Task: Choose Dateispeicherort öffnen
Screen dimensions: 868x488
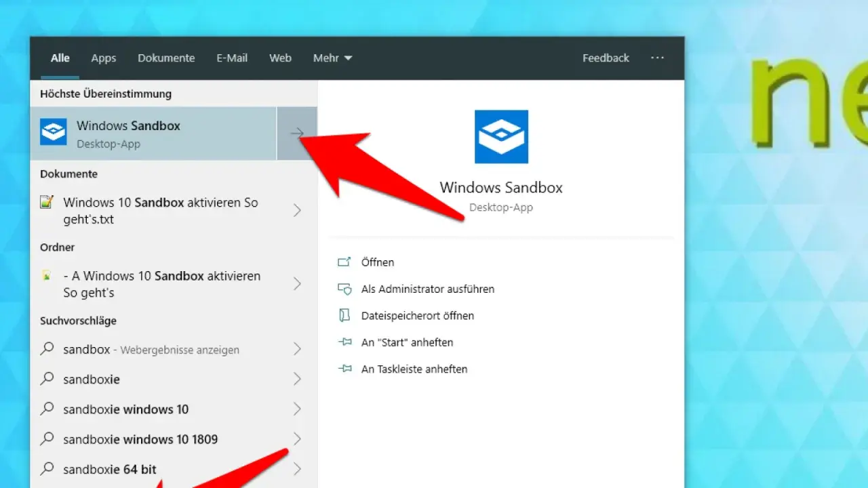Action: (418, 316)
